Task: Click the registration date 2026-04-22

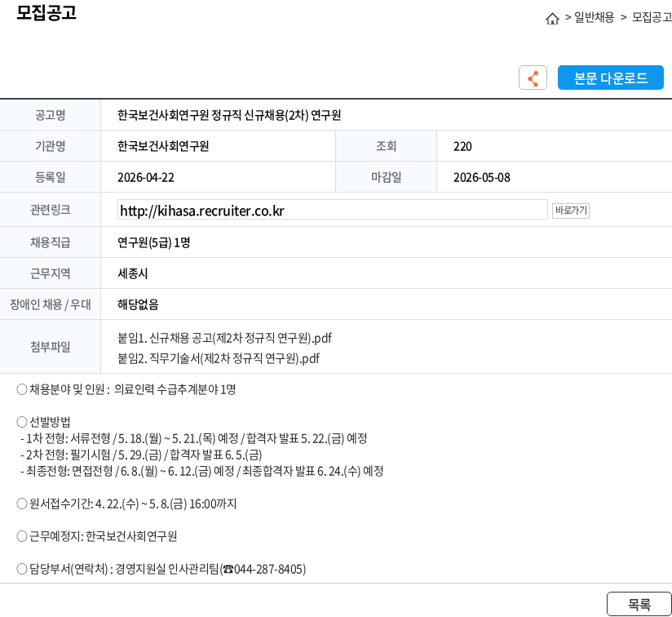Action: pos(146,178)
